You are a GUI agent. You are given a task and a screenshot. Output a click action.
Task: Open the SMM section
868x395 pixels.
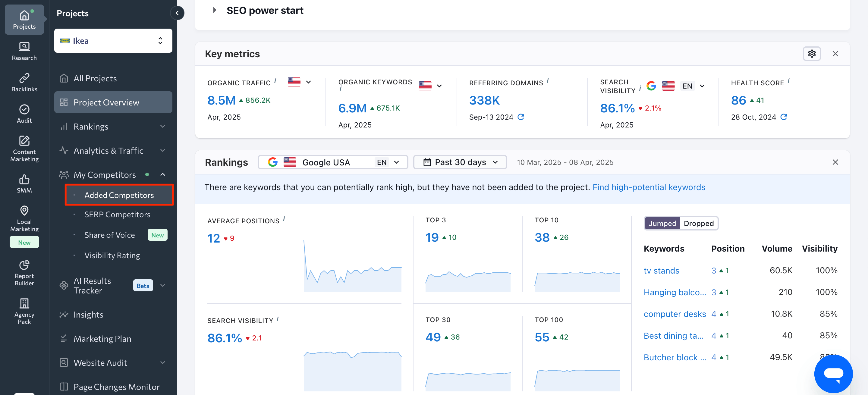24,184
